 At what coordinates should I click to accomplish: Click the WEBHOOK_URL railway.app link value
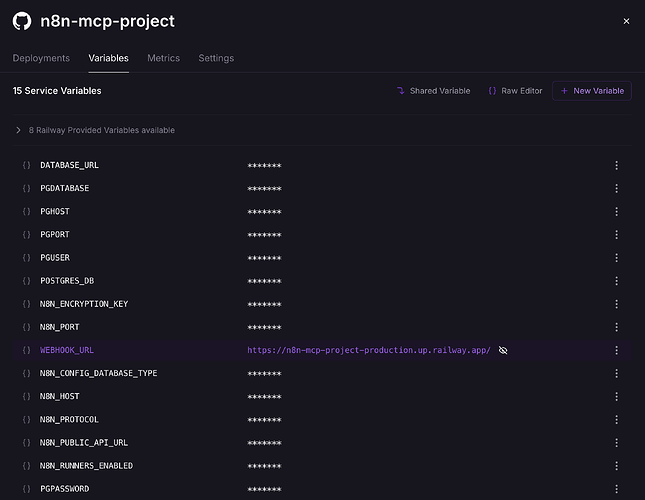pos(369,350)
